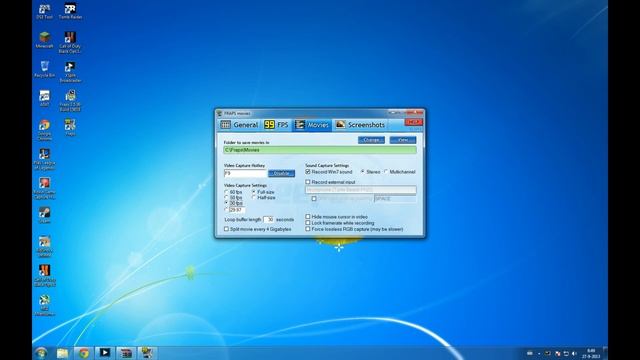Open File Explorer from the taskbar
The height and width of the screenshot is (360, 640).
62,353
